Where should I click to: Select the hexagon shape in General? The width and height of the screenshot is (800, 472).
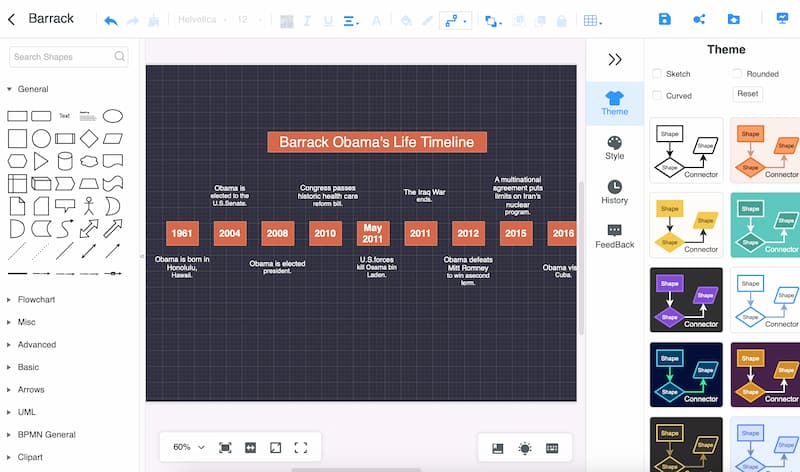[x=17, y=161]
